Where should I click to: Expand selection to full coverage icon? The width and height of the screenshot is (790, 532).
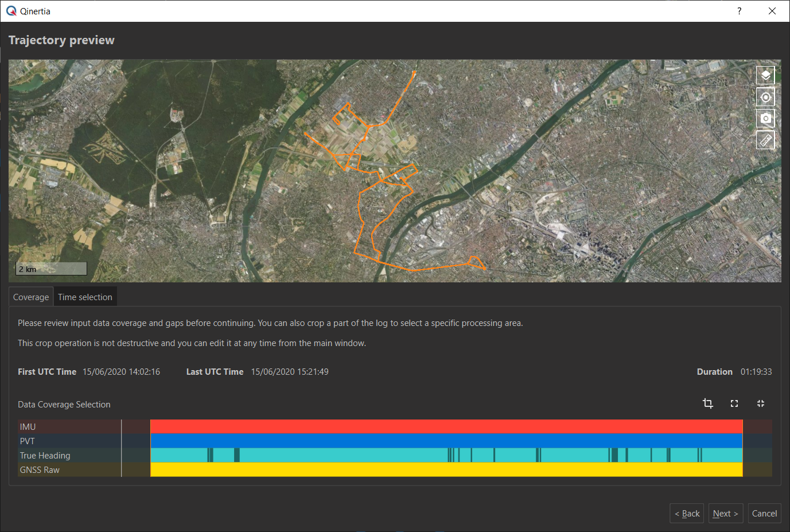[734, 403]
